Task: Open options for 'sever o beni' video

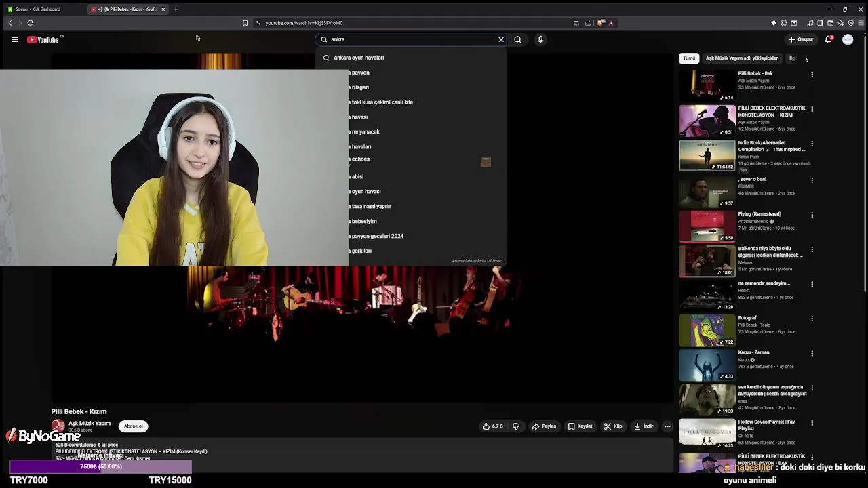Action: coord(812,180)
